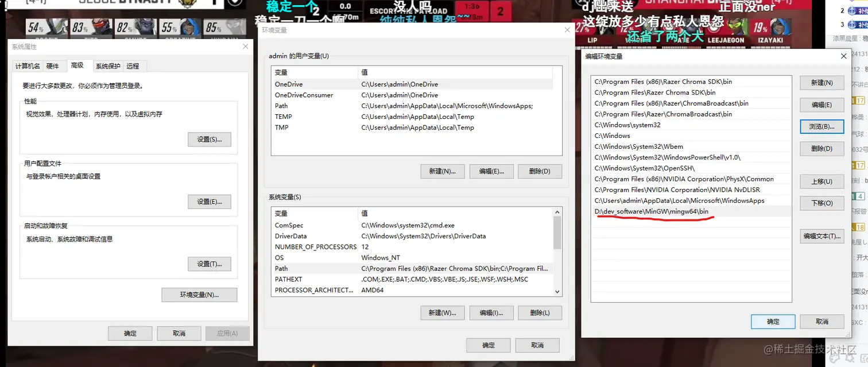Click the red match score 2 indicator
Image resolution: width=868 pixels, height=367 pixels.
click(502, 10)
